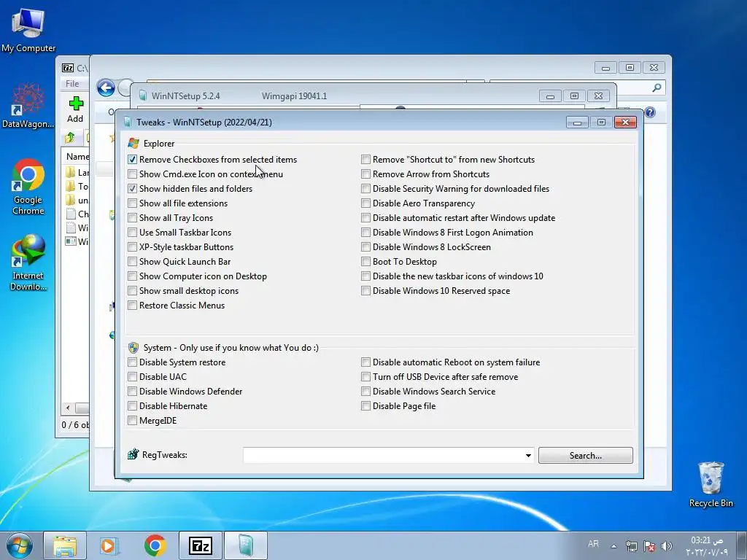Check Show Computer icon on Desktop
This screenshot has width=747, height=560.
(x=133, y=276)
